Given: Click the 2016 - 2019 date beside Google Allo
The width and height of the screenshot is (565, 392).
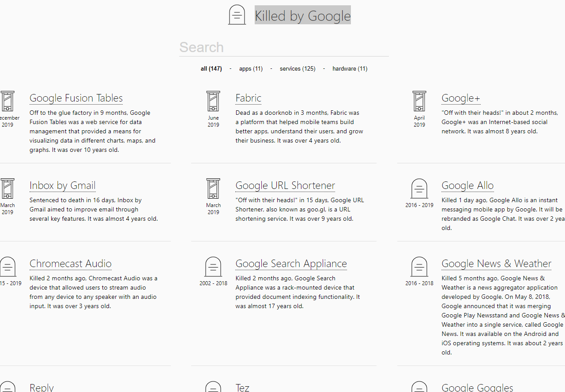Looking at the screenshot, I should click(x=419, y=205).
